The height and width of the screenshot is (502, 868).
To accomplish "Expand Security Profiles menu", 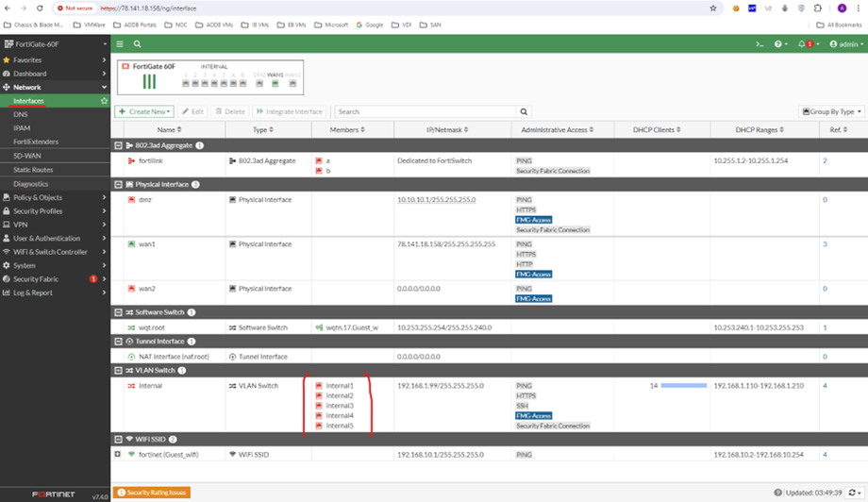I will (55, 210).
